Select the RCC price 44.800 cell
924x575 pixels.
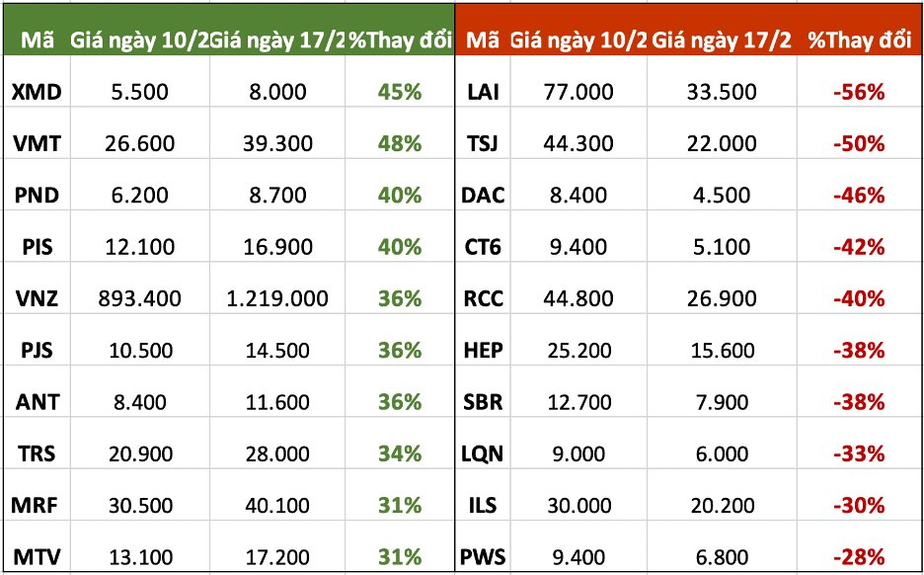[x=577, y=298]
